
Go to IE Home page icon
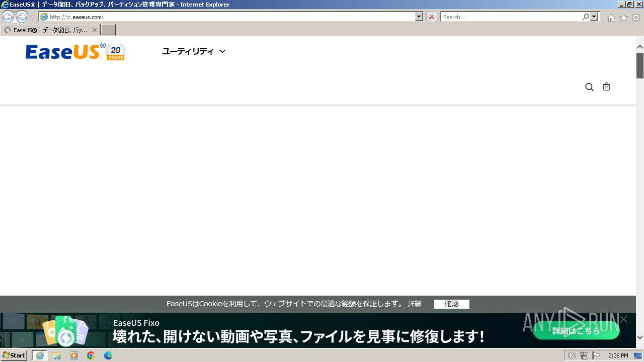click(611, 18)
